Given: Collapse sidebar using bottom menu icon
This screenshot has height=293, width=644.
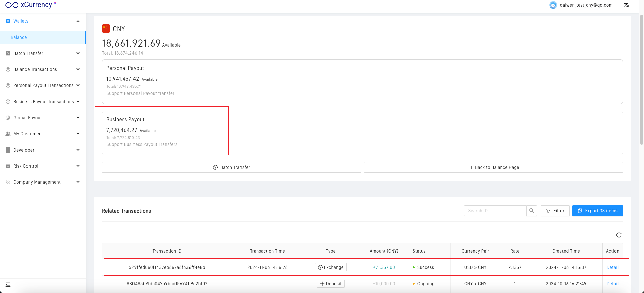Looking at the screenshot, I should (8, 285).
